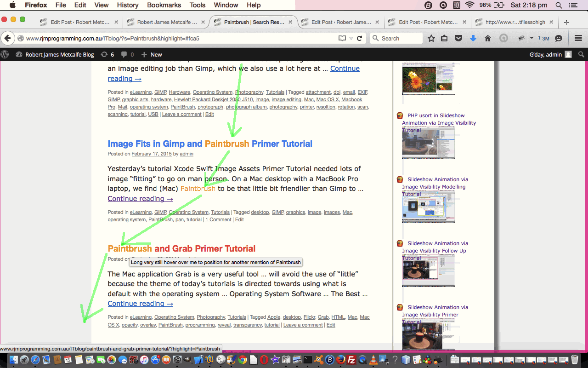This screenshot has width=588, height=368.
Task: Open the Tools menu
Action: [x=198, y=5]
